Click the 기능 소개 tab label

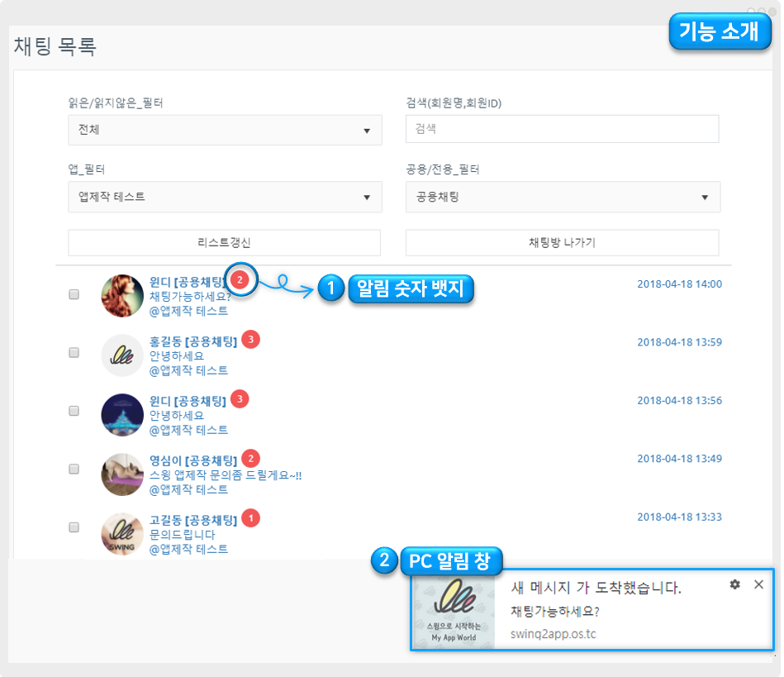[x=719, y=32]
